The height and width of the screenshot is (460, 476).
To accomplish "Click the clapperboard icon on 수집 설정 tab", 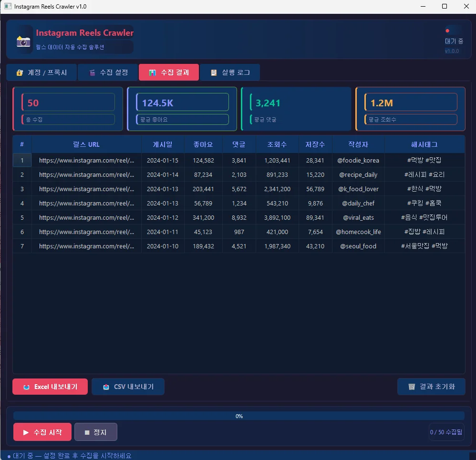I will (x=92, y=72).
